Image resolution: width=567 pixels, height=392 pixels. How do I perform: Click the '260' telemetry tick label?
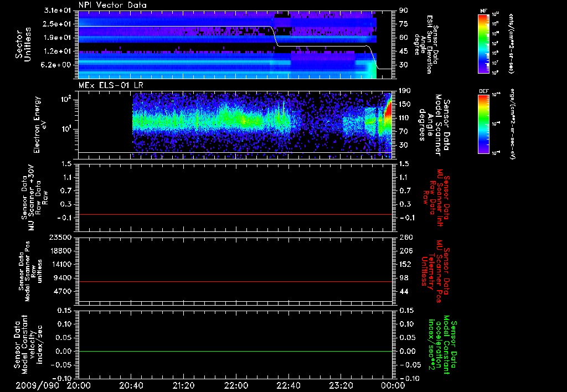click(x=405, y=238)
